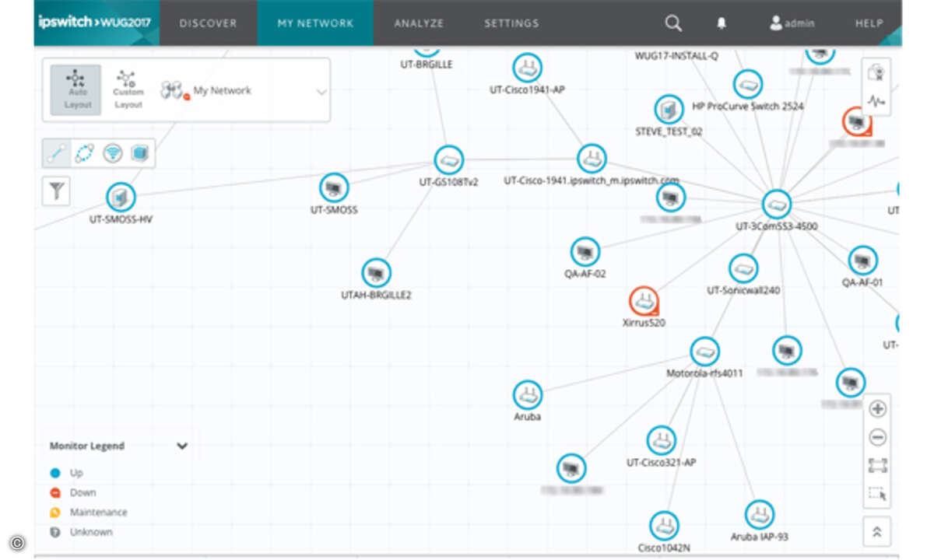The width and height of the screenshot is (934, 560).
Task: Switch to Auto Layout mode
Action: click(75, 89)
